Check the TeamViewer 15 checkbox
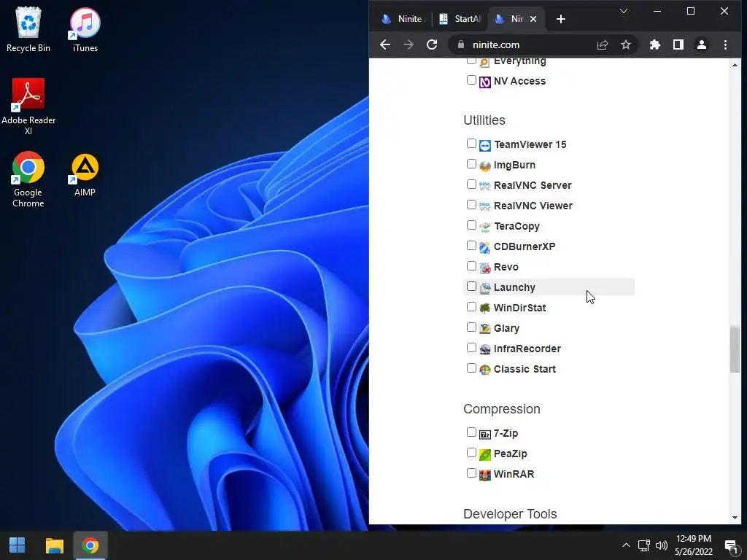 tap(471, 144)
